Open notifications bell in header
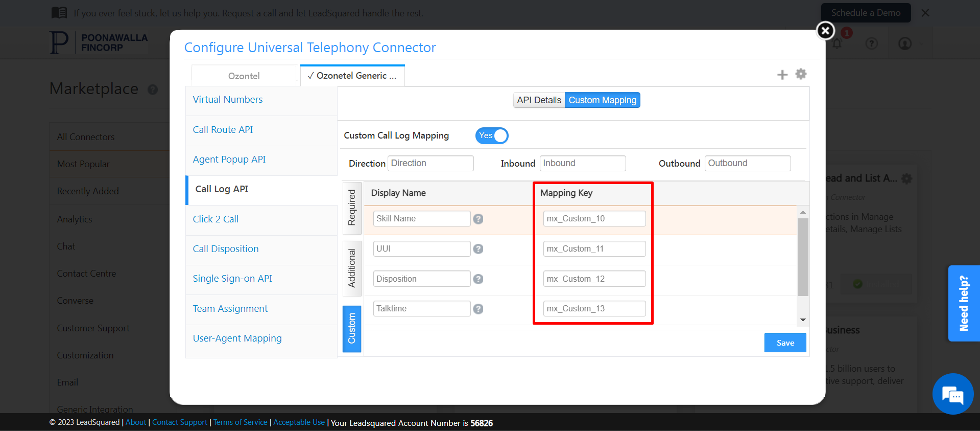Image resolution: width=980 pixels, height=431 pixels. 837,43
